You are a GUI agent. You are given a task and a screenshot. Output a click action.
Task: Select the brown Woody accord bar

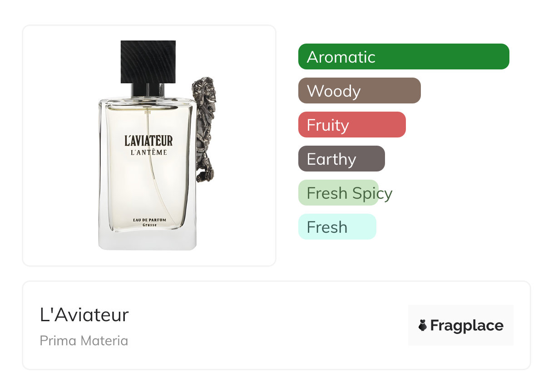point(360,91)
